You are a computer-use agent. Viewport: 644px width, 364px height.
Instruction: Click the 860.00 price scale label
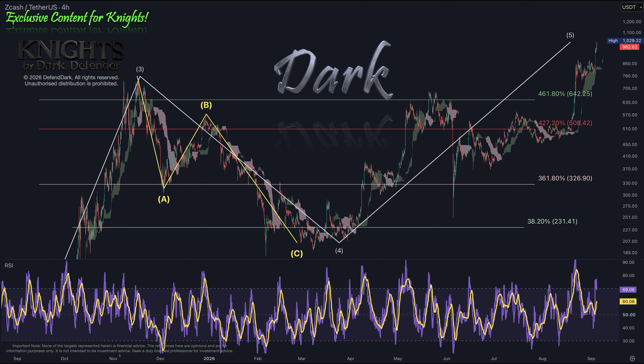pos(630,64)
